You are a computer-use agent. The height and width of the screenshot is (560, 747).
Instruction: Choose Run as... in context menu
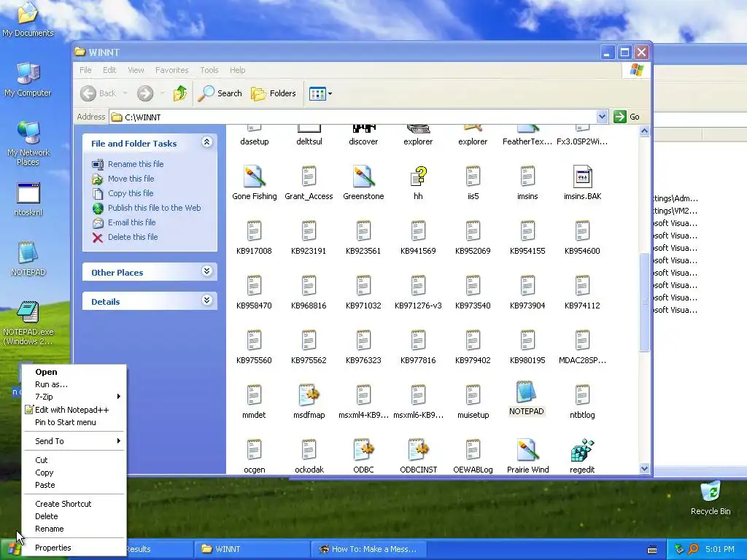click(74, 384)
